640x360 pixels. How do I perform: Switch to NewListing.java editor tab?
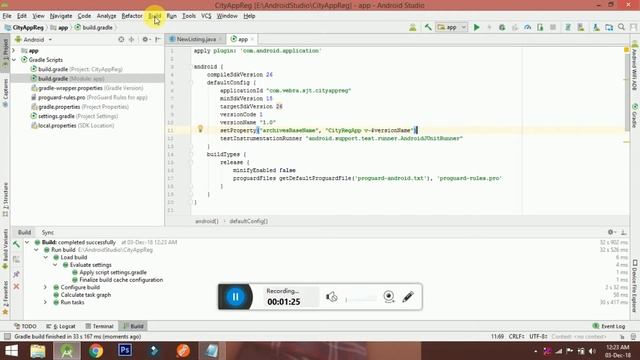(x=196, y=39)
